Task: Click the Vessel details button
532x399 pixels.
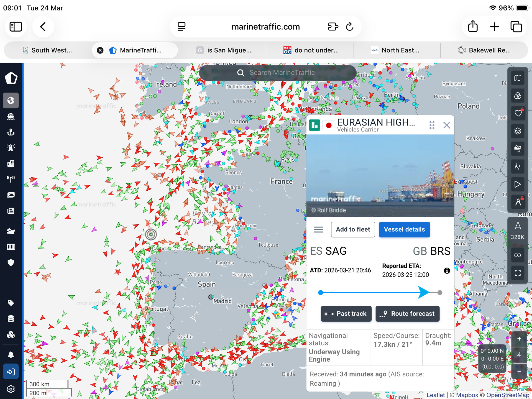Action: click(404, 229)
